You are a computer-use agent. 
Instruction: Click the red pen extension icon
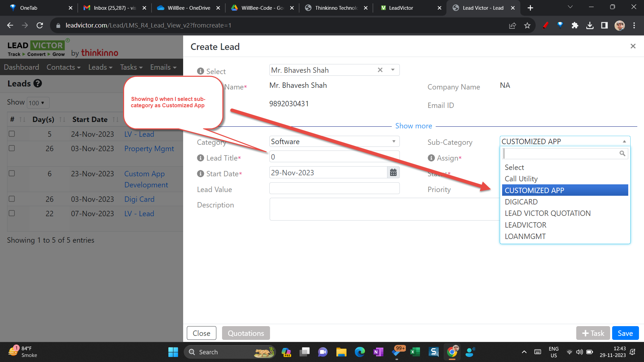coord(545,25)
